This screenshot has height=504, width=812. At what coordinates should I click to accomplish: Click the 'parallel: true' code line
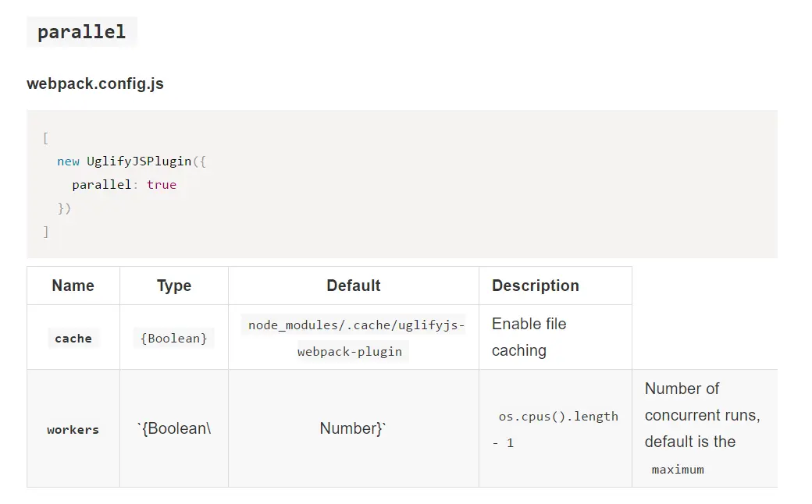pyautogui.click(x=124, y=185)
